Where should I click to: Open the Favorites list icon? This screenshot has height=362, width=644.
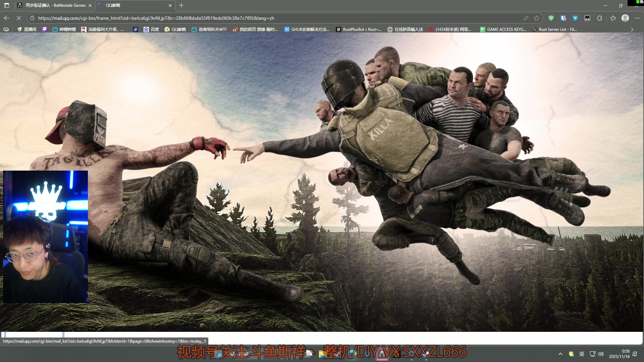point(613,18)
